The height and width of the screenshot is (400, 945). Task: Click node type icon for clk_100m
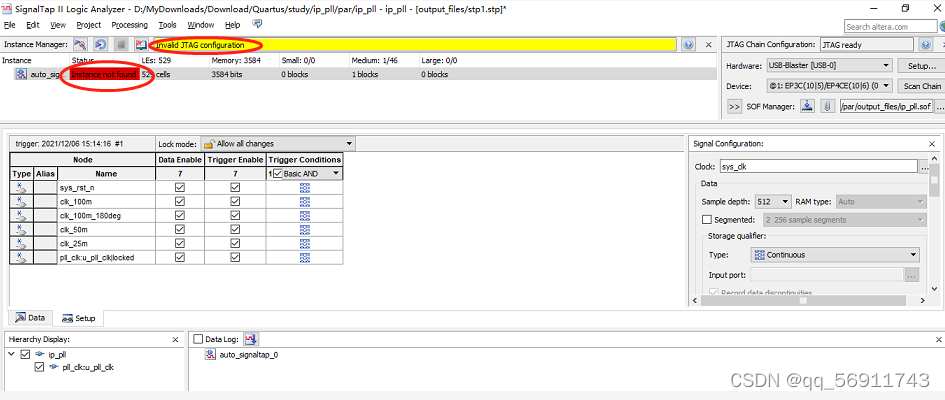point(21,201)
